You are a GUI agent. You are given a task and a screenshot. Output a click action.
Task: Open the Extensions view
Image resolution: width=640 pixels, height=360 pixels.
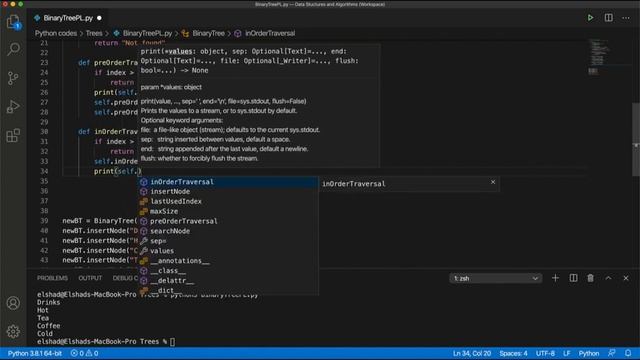coord(13,135)
